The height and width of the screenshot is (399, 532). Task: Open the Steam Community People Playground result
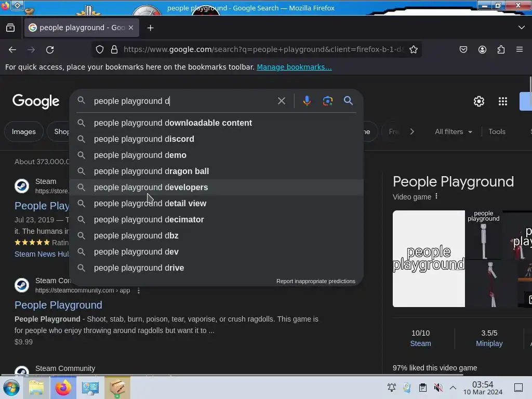click(58, 305)
